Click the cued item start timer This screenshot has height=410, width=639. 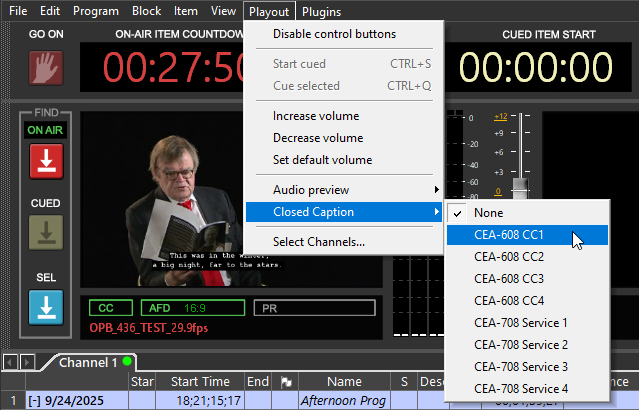536,67
